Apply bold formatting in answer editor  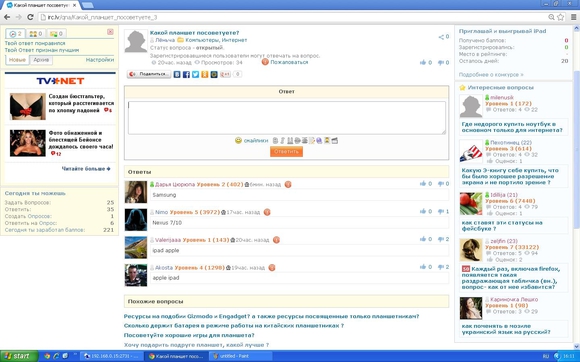click(x=275, y=141)
